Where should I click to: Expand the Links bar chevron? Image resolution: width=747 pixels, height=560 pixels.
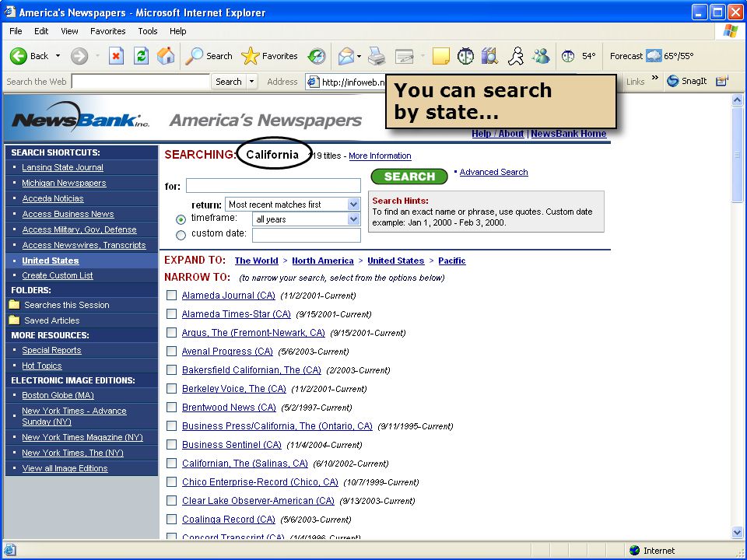coord(655,78)
